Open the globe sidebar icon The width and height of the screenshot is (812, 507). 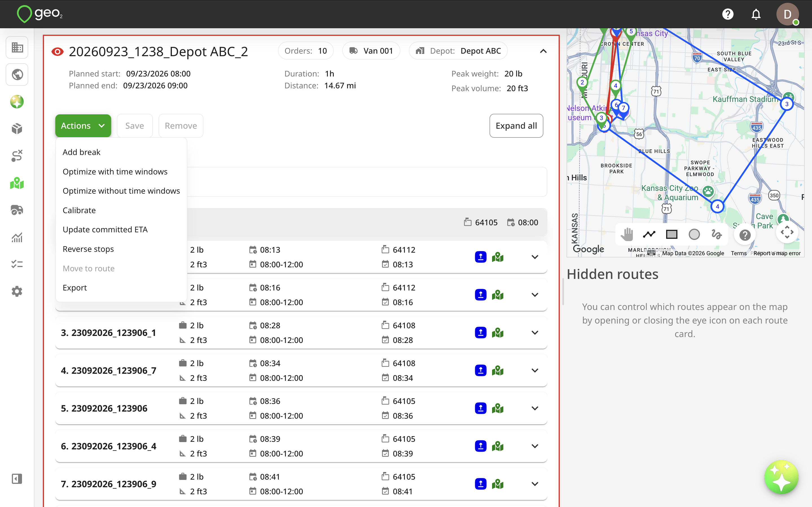pos(17,75)
